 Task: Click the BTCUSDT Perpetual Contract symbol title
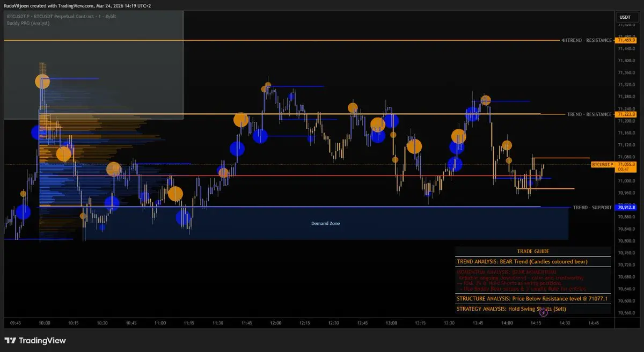[61, 17]
